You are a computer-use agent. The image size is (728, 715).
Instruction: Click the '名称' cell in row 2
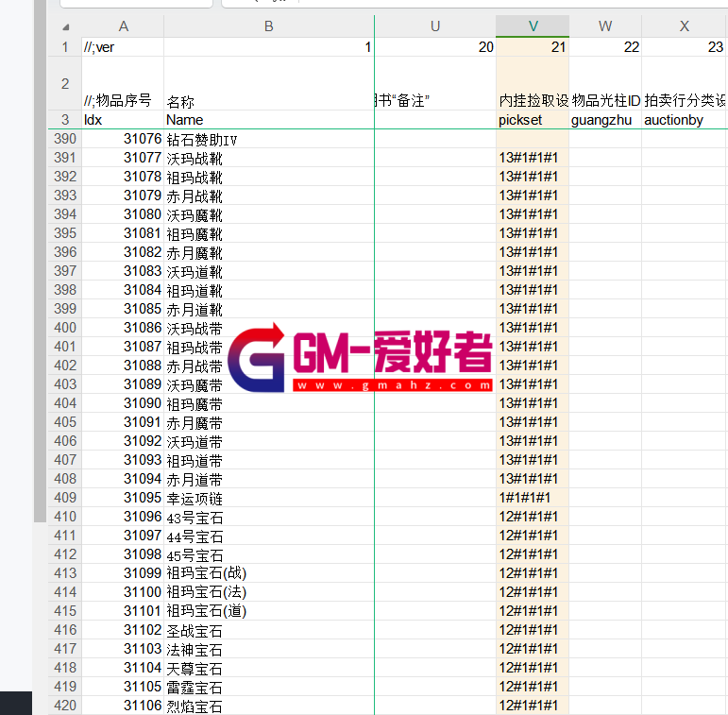click(269, 83)
